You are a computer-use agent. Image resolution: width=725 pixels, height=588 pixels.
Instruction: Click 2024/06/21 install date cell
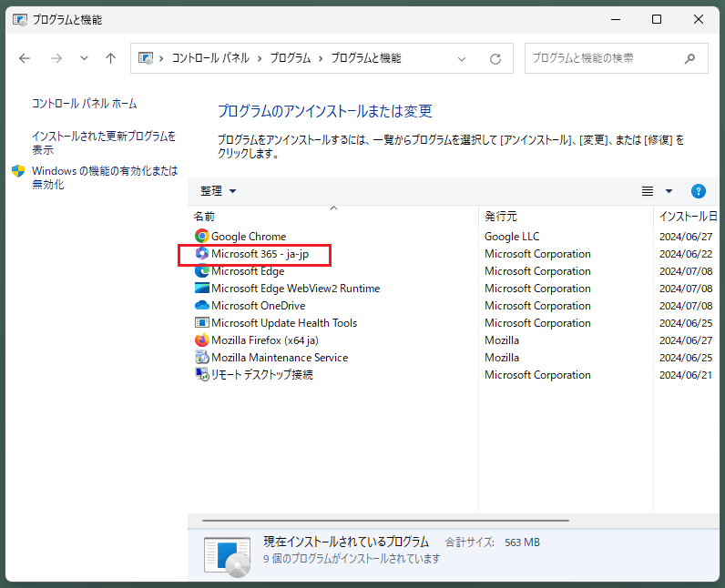[x=686, y=375]
